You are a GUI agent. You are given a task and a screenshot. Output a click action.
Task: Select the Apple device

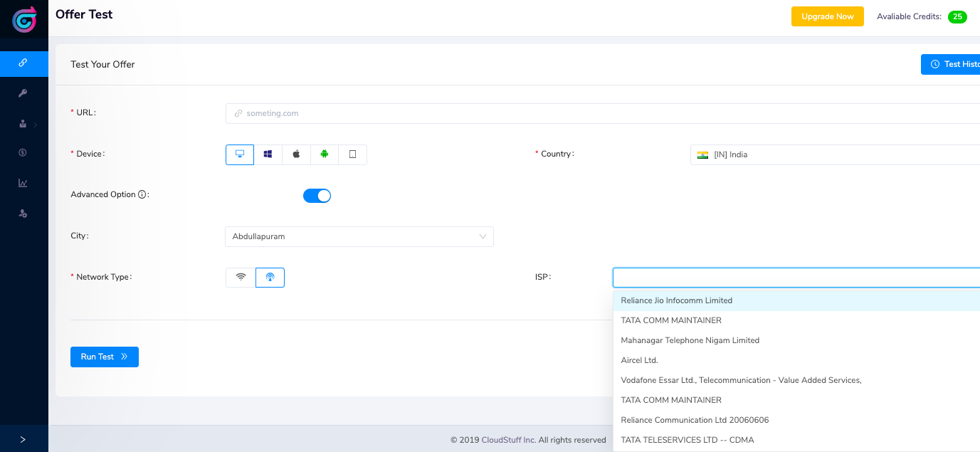click(x=296, y=154)
